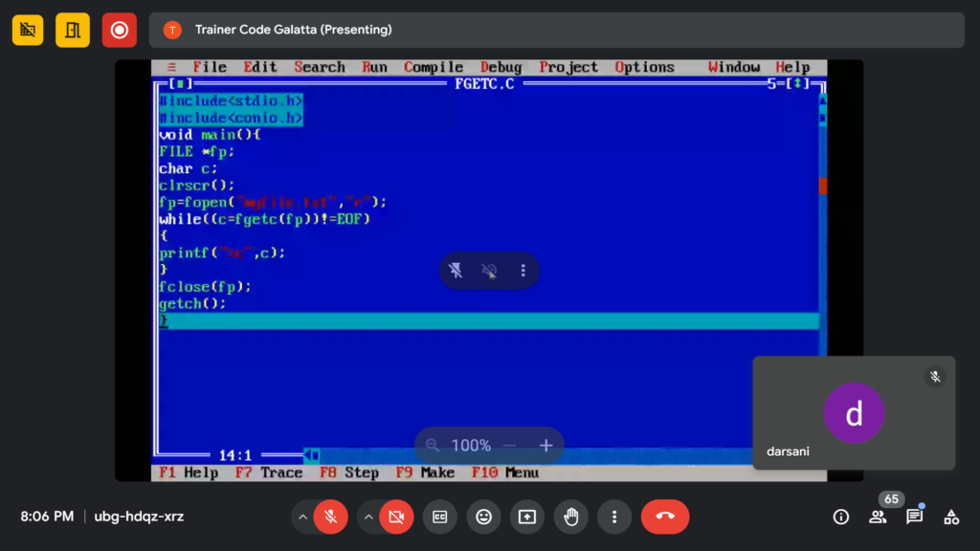The image size is (980, 551).
Task: Select darsani's participant tile
Action: [x=854, y=413]
